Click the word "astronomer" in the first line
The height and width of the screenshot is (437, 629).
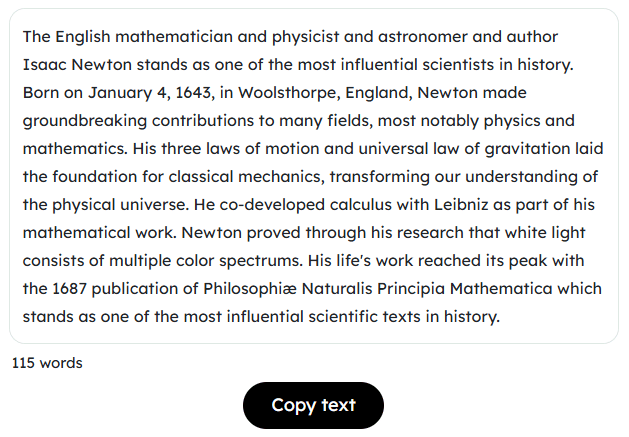[x=423, y=37]
